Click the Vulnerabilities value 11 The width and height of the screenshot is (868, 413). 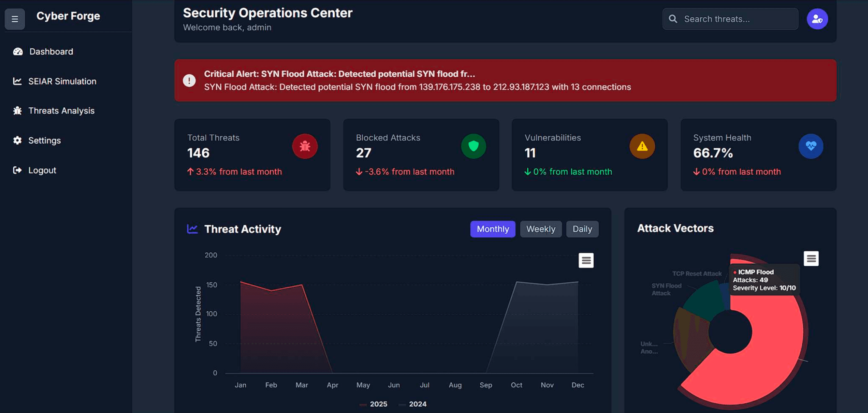click(x=530, y=153)
